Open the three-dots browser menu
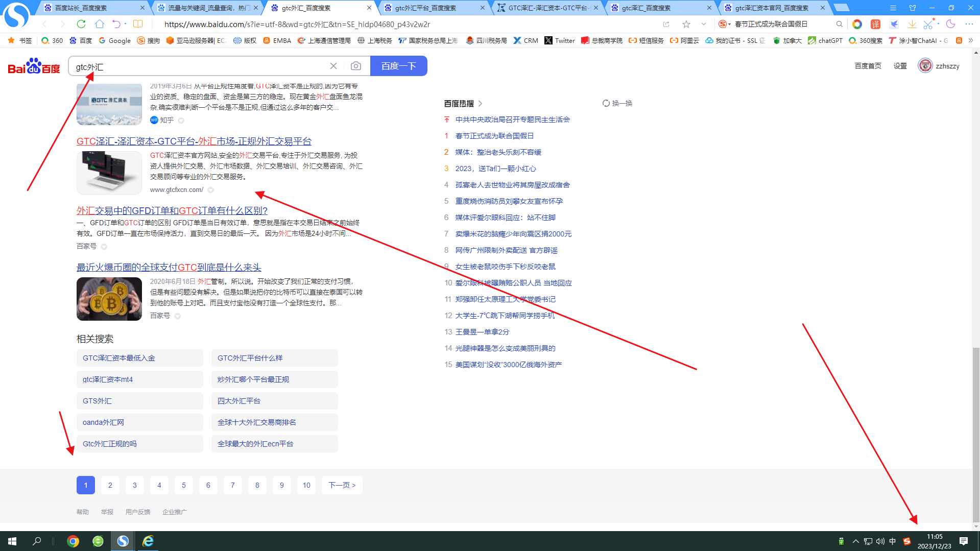This screenshot has width=980, height=551. click(969, 24)
